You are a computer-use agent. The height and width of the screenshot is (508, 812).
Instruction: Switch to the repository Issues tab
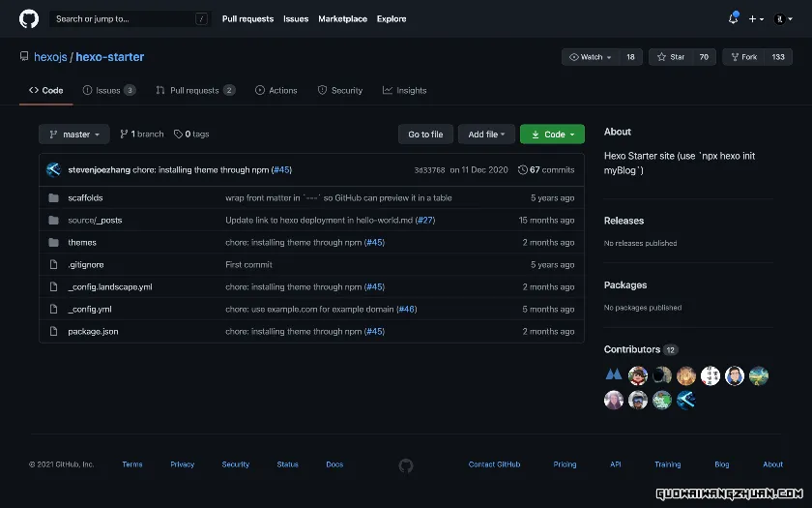[x=109, y=90]
